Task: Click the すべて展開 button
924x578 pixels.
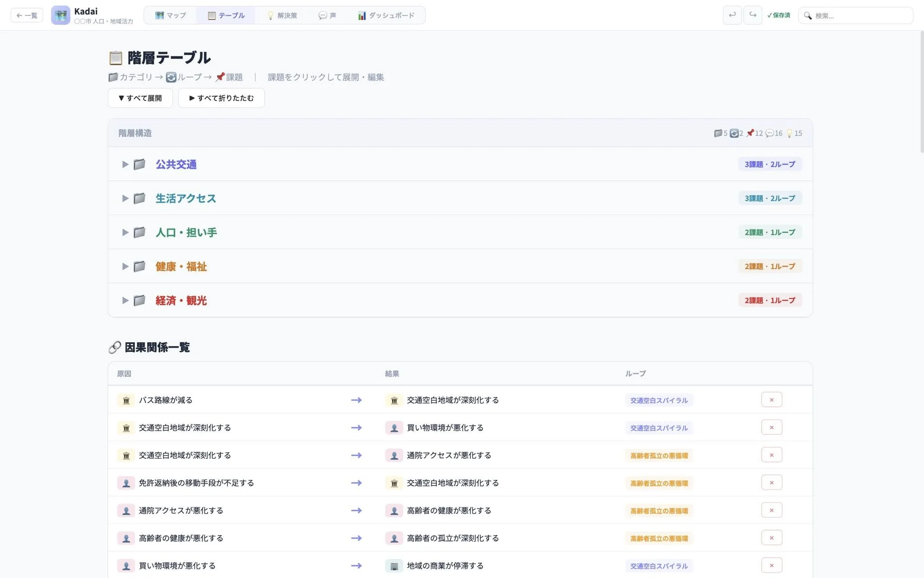Action: [140, 98]
